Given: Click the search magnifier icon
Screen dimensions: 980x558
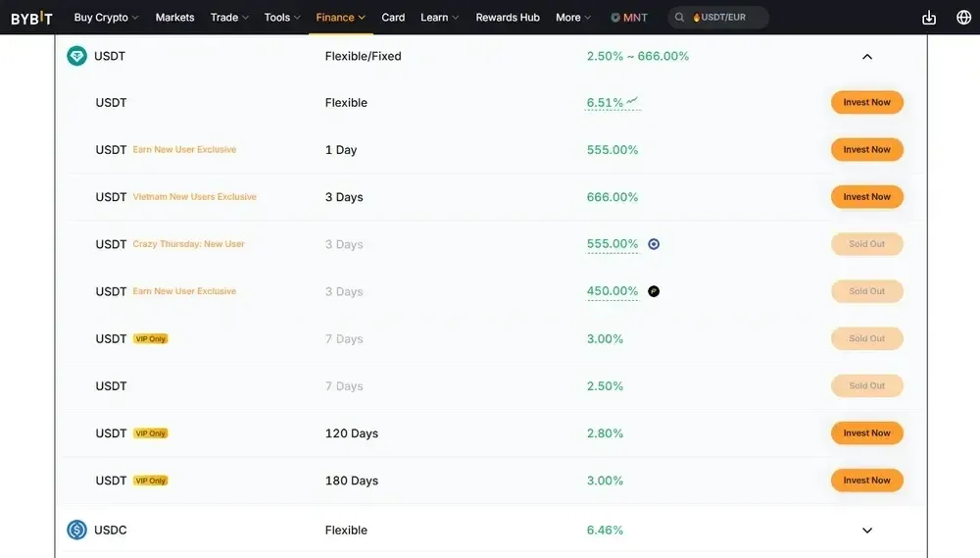Looking at the screenshot, I should [679, 18].
